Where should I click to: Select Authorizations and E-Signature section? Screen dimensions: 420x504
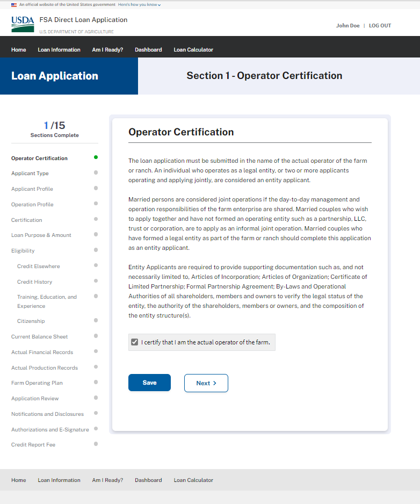coord(50,430)
